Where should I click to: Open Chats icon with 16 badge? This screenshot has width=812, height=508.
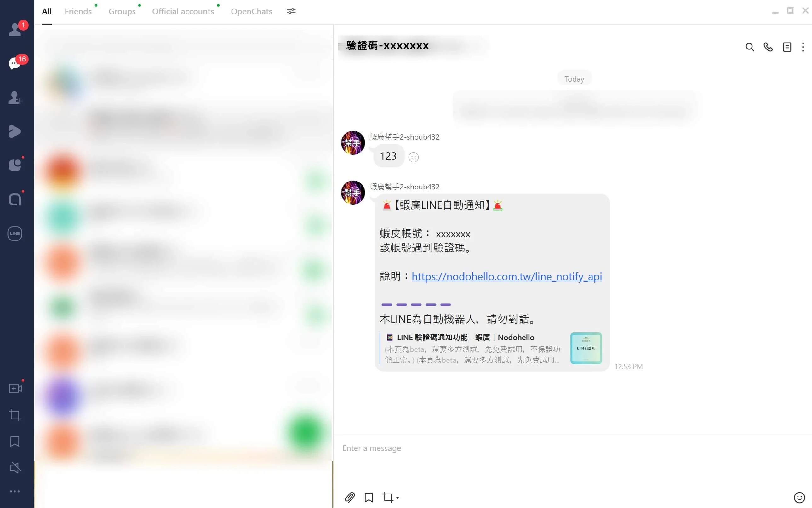click(x=15, y=63)
